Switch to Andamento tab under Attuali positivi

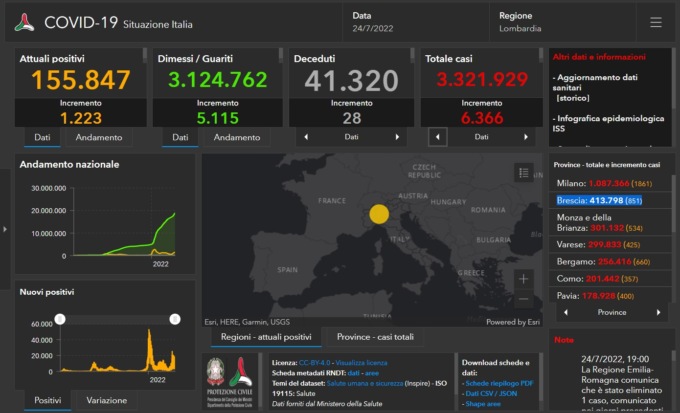(100, 137)
